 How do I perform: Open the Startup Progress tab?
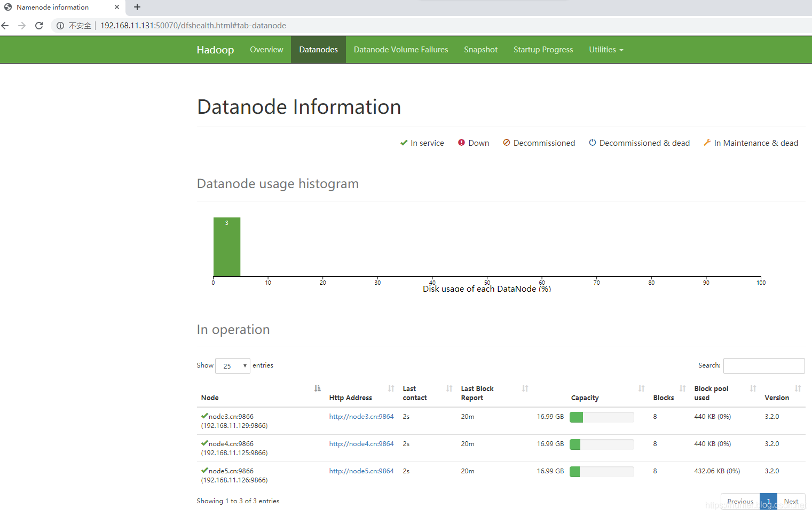tap(543, 50)
